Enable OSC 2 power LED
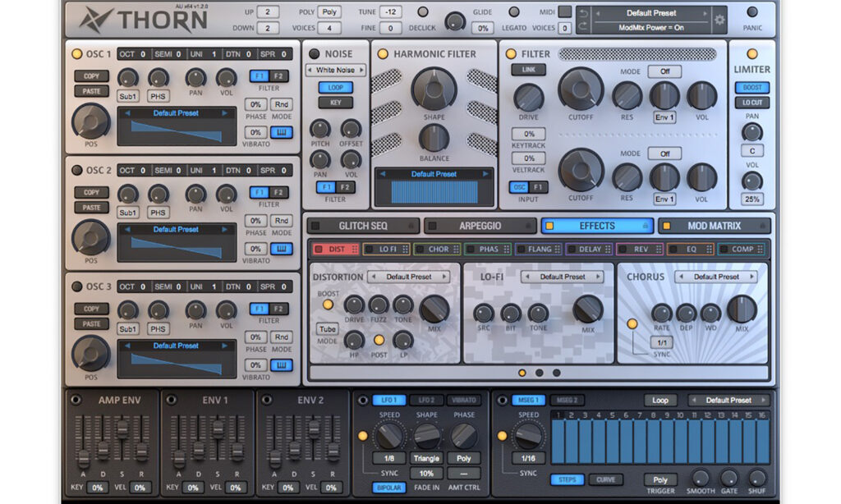 [76, 170]
